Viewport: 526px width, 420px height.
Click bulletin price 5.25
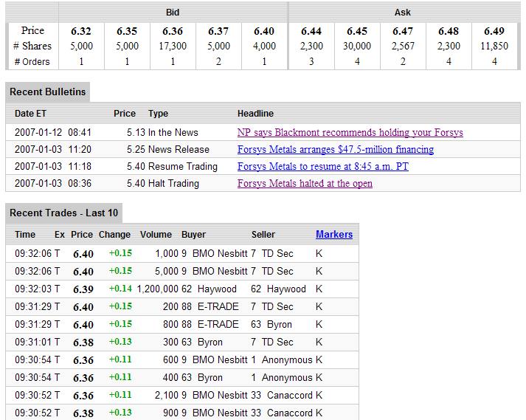coord(136,149)
